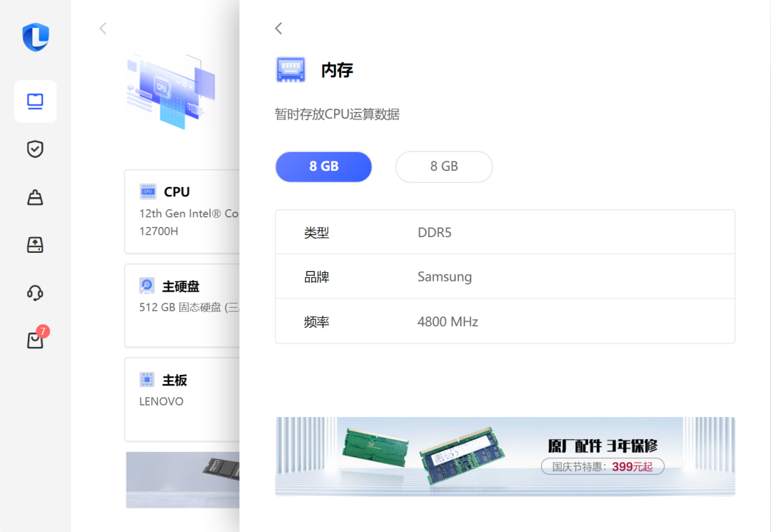This screenshot has width=771, height=532.
Task: Click the Samsung brand value
Action: coord(445,277)
